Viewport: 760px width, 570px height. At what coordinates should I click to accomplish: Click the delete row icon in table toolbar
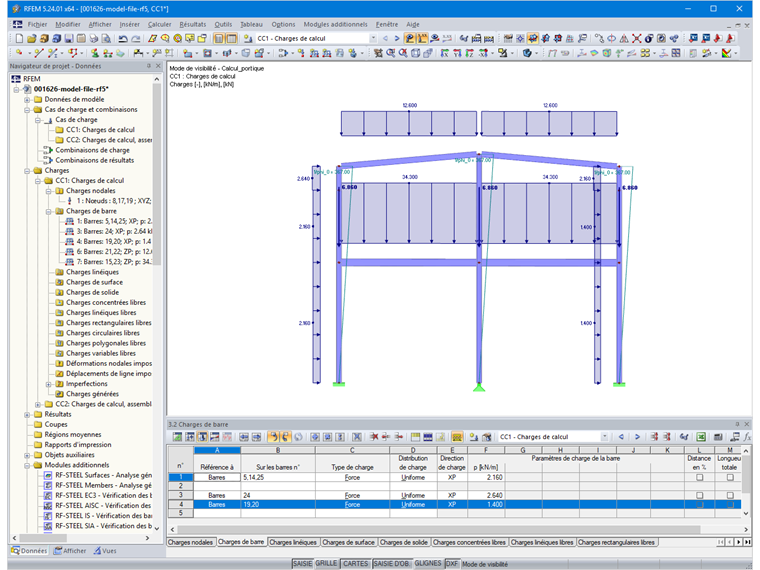[374, 437]
